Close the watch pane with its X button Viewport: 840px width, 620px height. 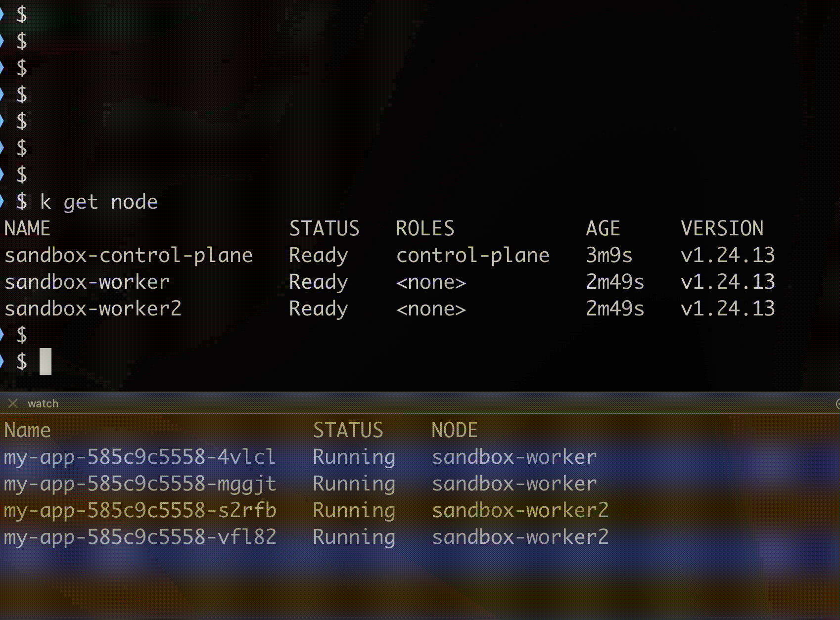pos(12,403)
